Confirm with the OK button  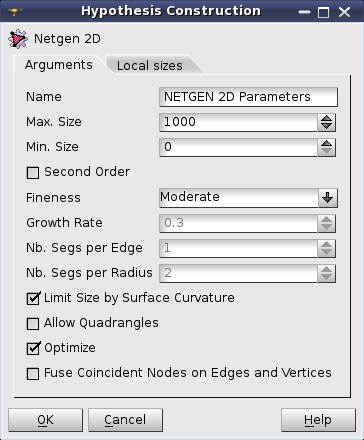point(45,420)
